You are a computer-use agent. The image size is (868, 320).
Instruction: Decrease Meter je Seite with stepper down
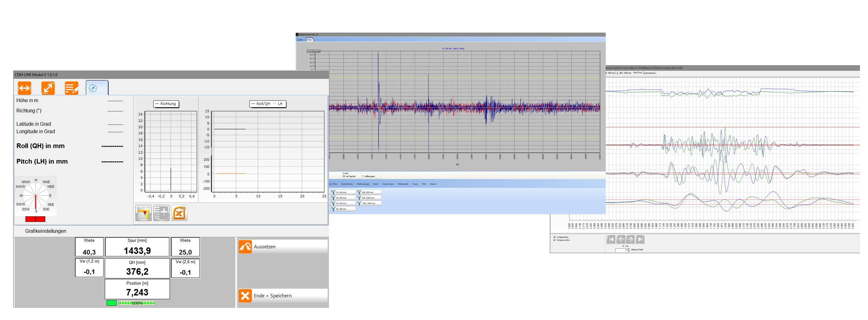pos(629,251)
